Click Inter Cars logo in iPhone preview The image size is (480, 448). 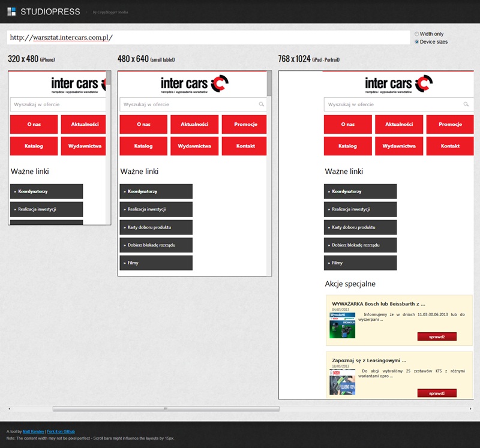tap(78, 83)
